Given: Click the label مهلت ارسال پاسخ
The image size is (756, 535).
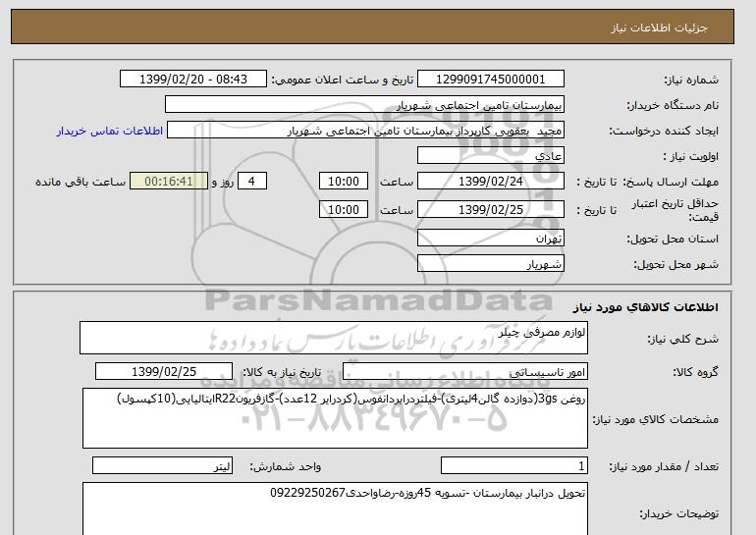Looking at the screenshot, I should pyautogui.click(x=671, y=182).
